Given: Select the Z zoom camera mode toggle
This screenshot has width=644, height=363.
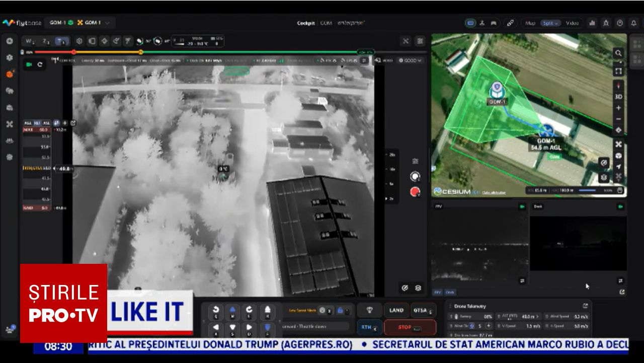Looking at the screenshot, I should (46, 41).
